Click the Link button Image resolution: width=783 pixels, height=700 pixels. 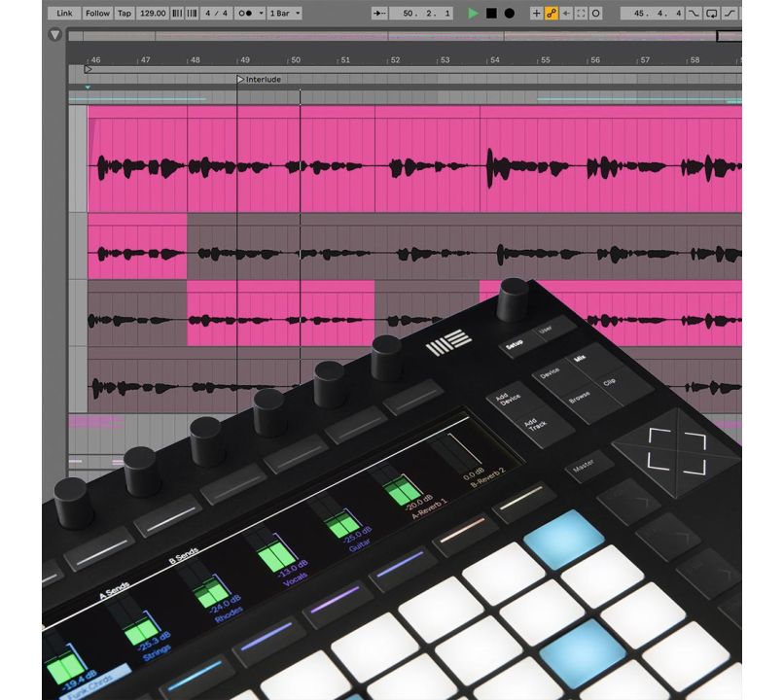(64, 14)
